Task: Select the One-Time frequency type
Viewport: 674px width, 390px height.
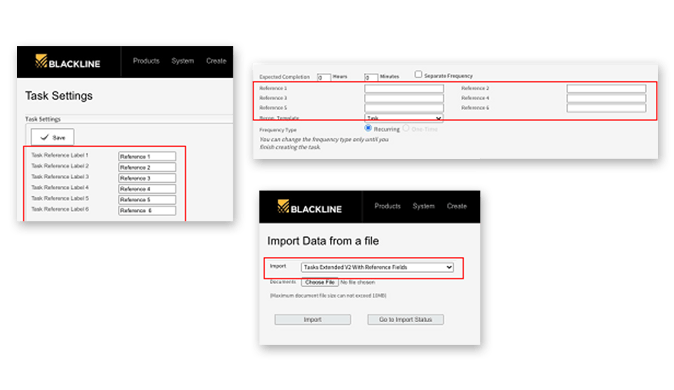Action: pos(406,128)
